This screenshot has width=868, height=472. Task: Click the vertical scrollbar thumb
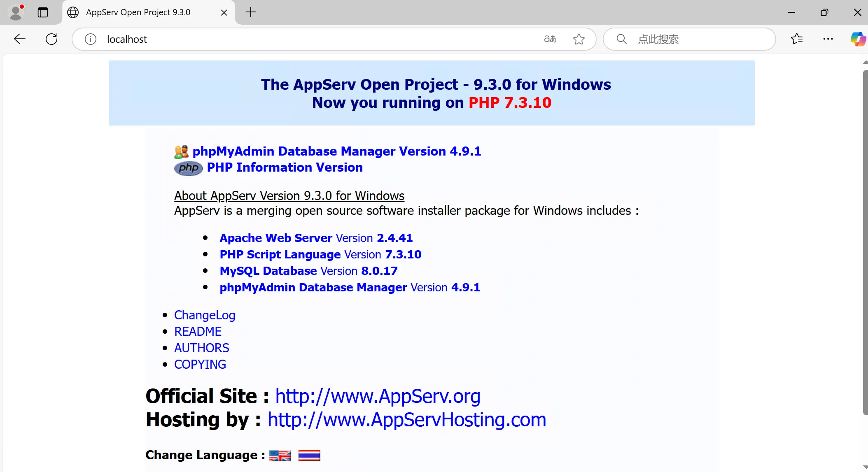tap(865, 243)
